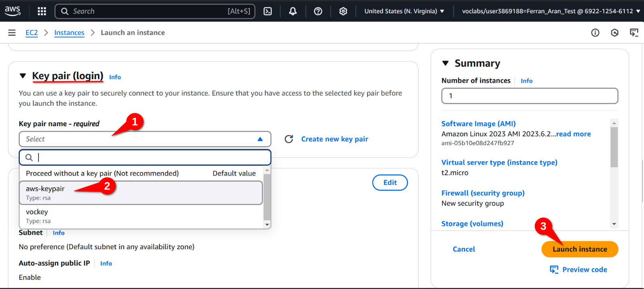This screenshot has height=289, width=644.
Task: Open the services grid menu
Action: tap(42, 11)
